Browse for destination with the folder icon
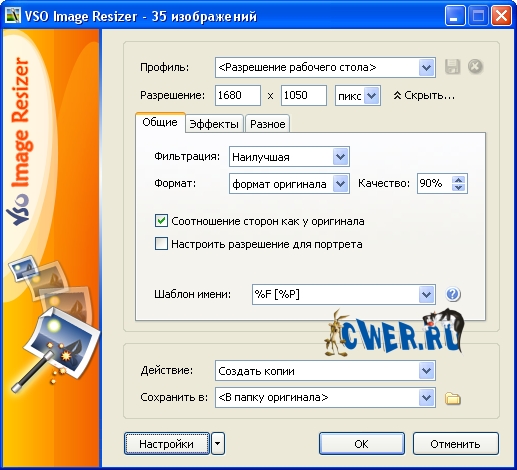This screenshot has height=470, width=517. pyautogui.click(x=453, y=398)
